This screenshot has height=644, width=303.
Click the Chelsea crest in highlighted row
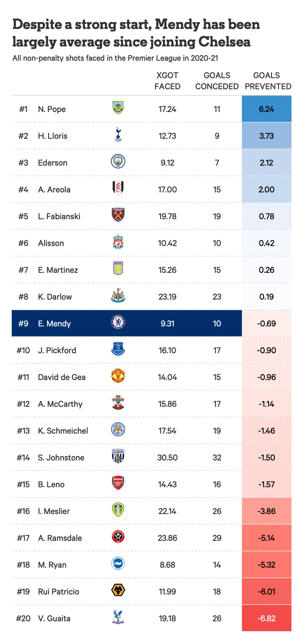(x=118, y=322)
